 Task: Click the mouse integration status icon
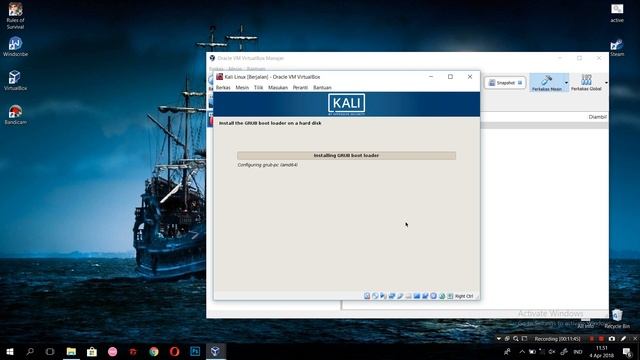point(442,296)
